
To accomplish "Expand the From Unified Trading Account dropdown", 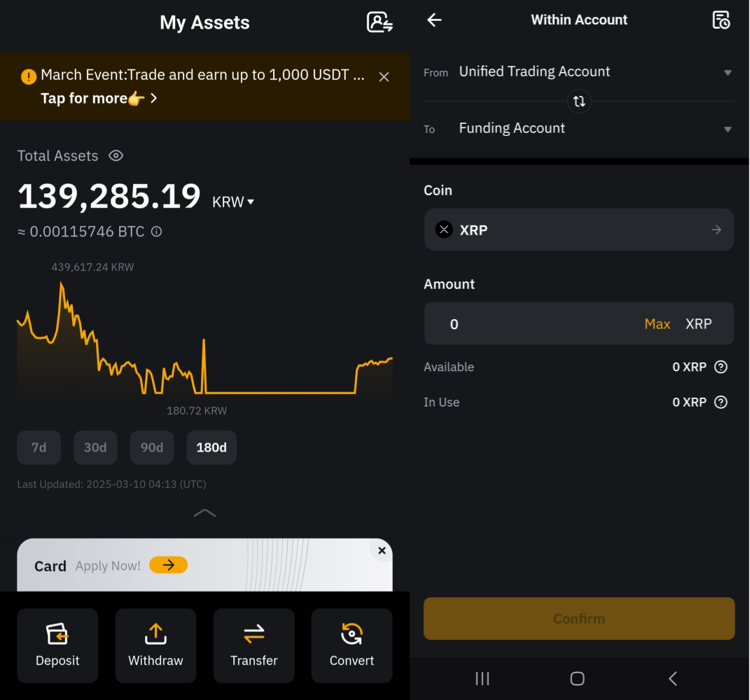I will tap(579, 71).
